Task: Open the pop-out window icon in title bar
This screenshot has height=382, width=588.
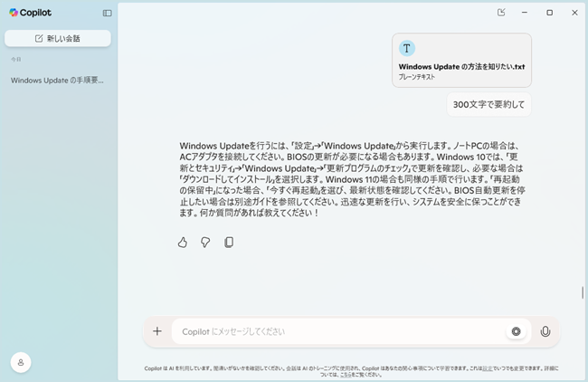Action: click(x=502, y=13)
